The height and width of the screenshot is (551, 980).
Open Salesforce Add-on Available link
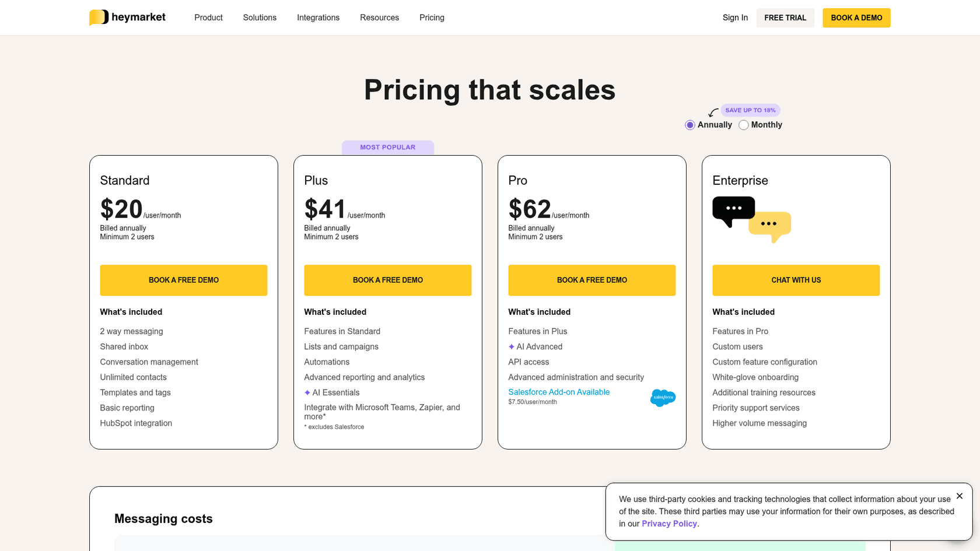pos(559,392)
